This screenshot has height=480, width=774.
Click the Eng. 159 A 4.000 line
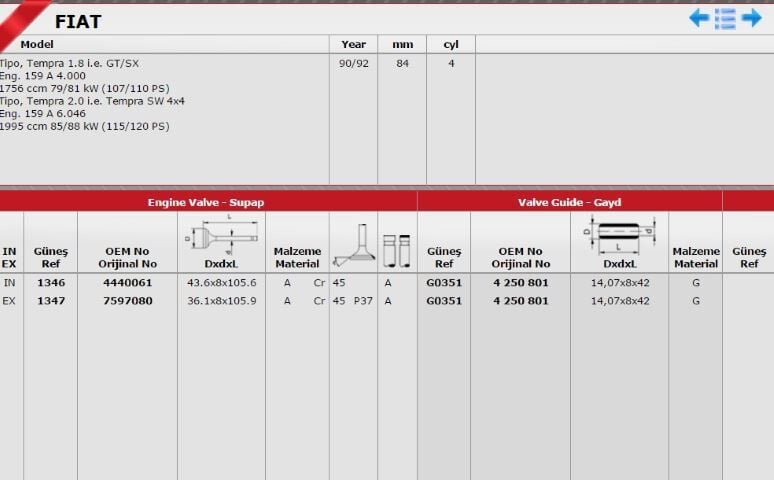point(42,76)
